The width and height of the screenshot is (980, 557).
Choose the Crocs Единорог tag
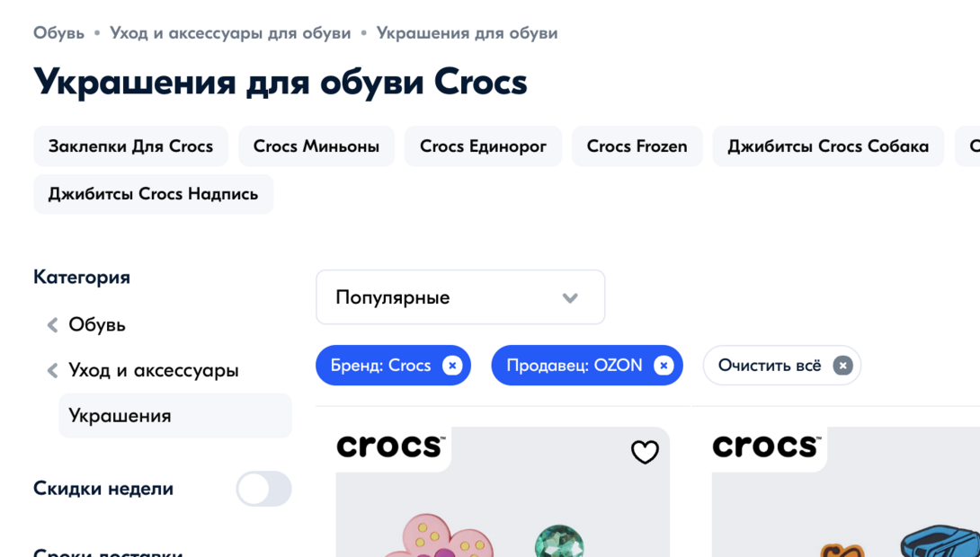(x=483, y=146)
